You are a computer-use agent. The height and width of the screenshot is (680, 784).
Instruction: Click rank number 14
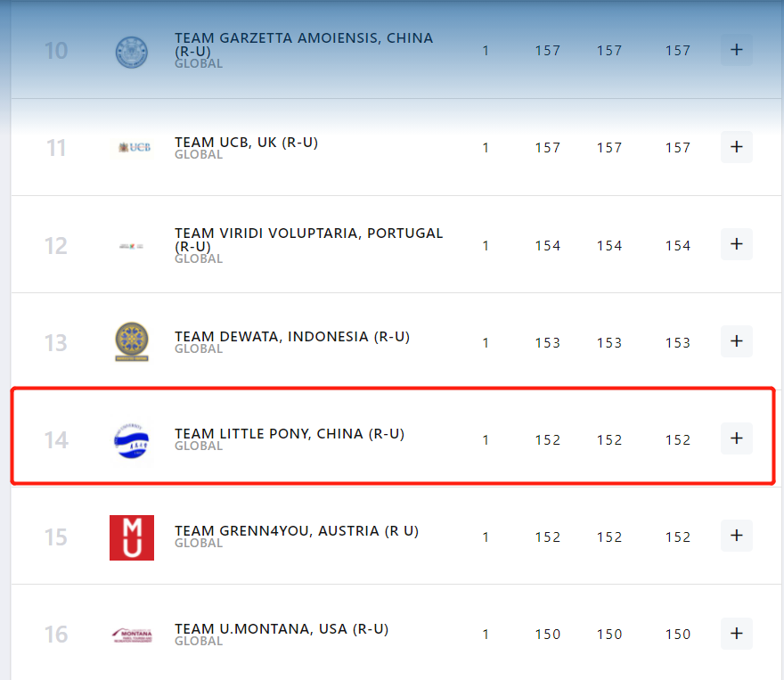pos(56,439)
